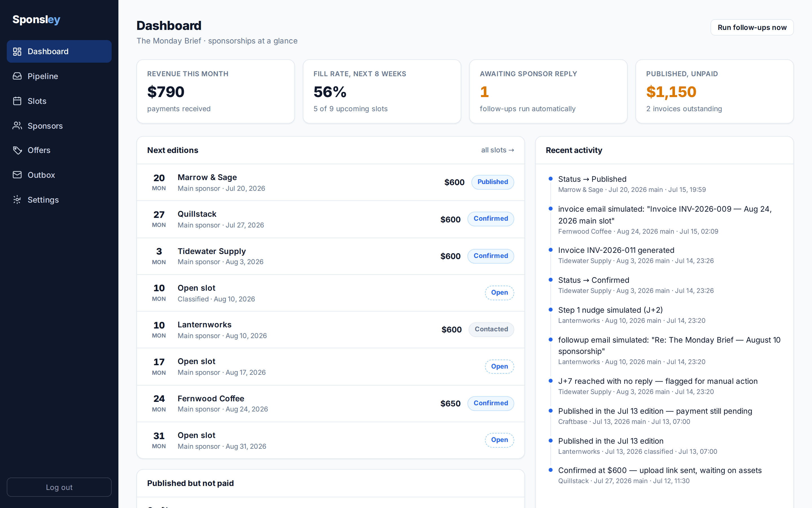
Task: Click the Published badge for Marrow & Sage
Action: [493, 182]
